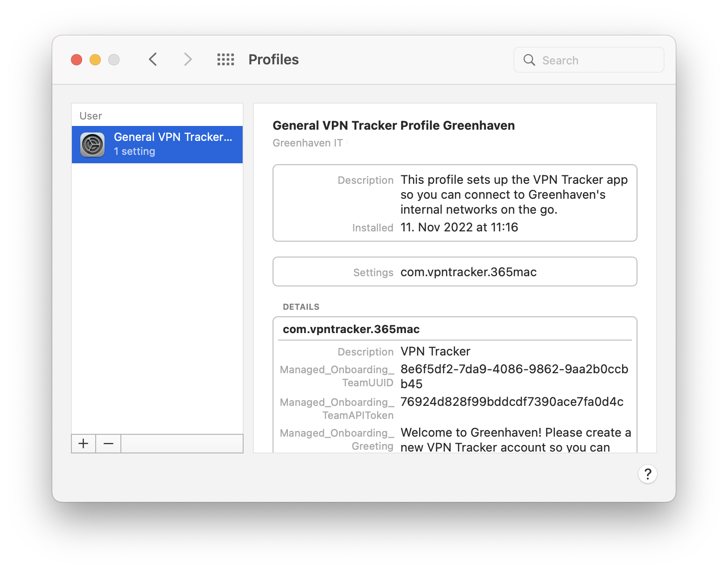Viewport: 728px width, 571px height.
Task: Click the TeamUUID value starting 8e6f5df2
Action: [x=514, y=376]
